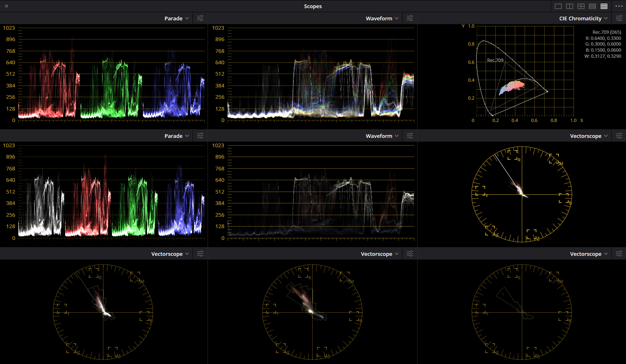Viewport: 626px width, 364px height.
Task: Open settings for the top-left Parade scope
Action: (x=200, y=18)
